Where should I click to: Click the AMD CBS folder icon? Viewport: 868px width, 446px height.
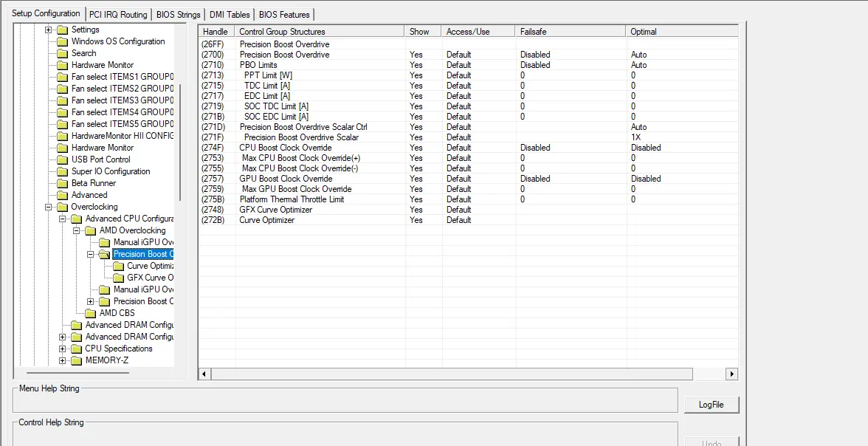(91, 314)
